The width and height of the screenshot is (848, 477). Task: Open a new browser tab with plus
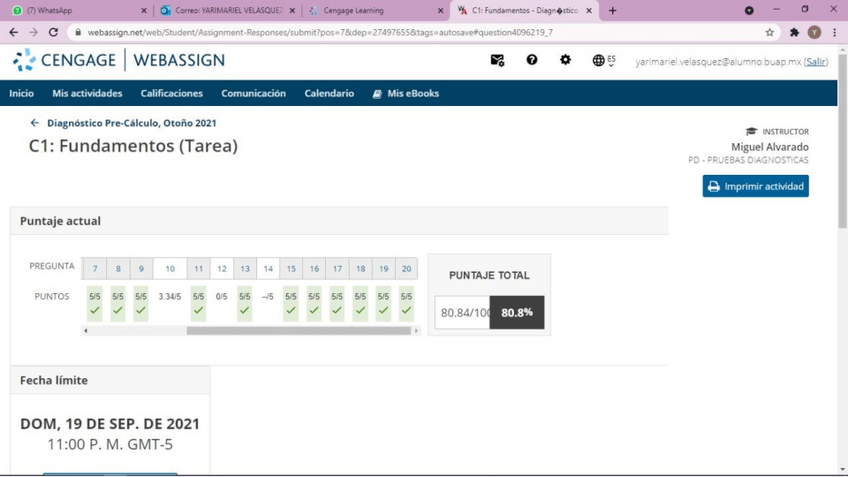pyautogui.click(x=612, y=10)
